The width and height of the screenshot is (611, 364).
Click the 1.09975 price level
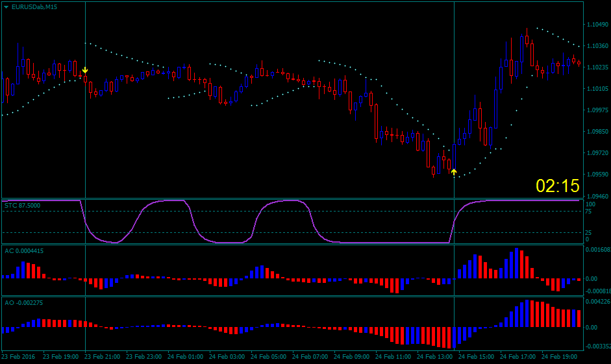(x=597, y=110)
